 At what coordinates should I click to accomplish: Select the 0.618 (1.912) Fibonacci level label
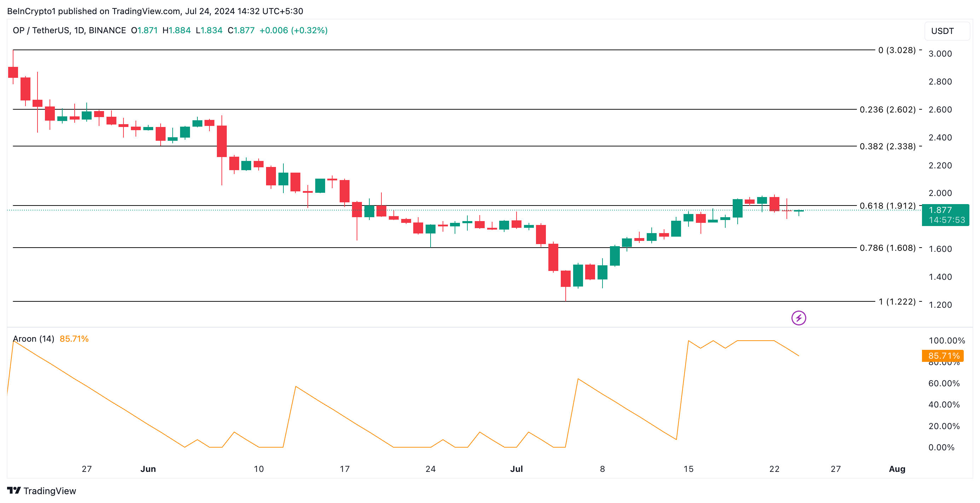pyautogui.click(x=887, y=206)
